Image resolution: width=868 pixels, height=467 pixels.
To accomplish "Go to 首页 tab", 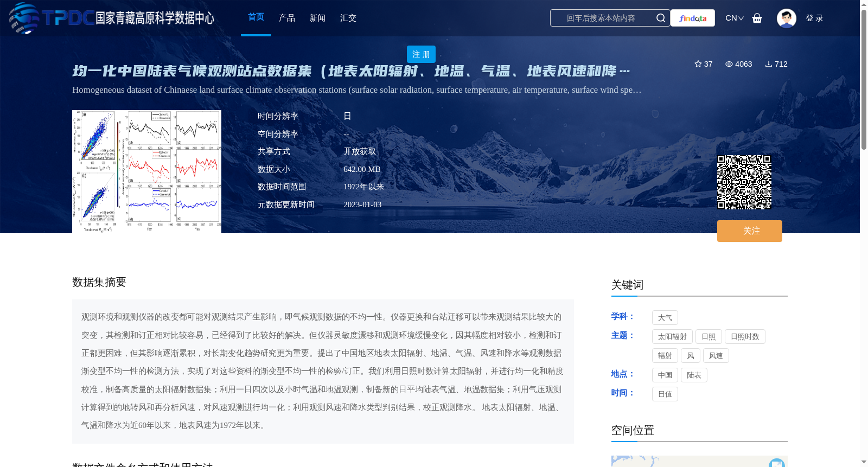I will tap(256, 17).
